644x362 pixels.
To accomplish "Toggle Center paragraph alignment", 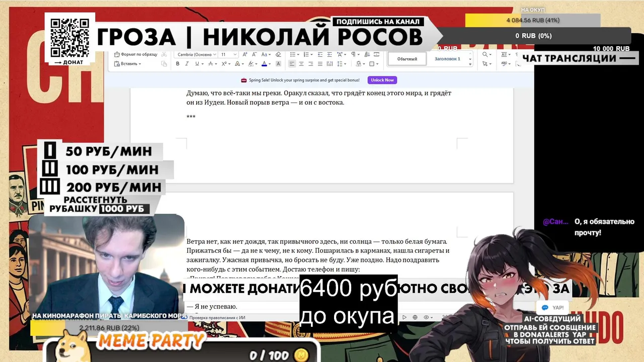I will click(301, 64).
